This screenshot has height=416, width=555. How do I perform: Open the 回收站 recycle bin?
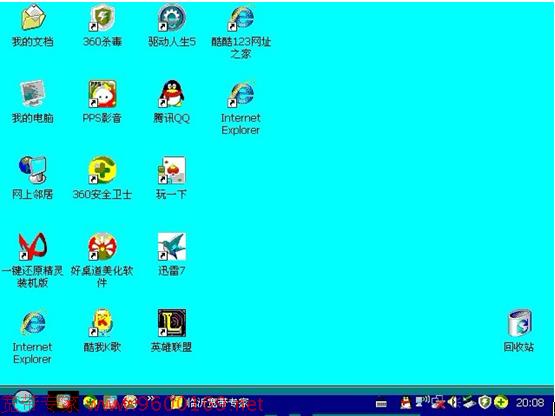[519, 323]
